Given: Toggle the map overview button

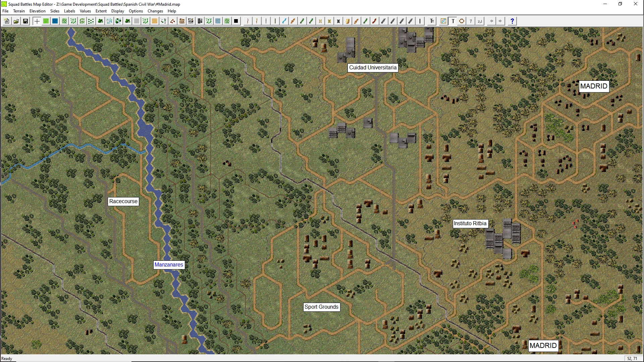Looking at the screenshot, I should tap(443, 21).
